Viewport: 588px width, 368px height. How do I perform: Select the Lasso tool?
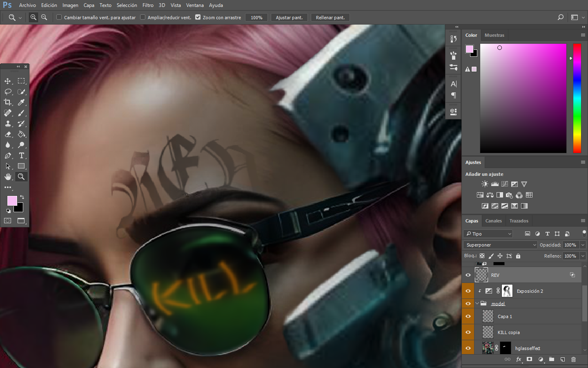[x=8, y=92]
